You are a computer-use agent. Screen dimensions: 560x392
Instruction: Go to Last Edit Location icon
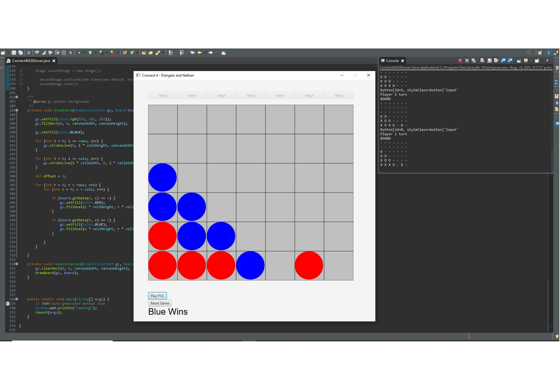(192, 53)
